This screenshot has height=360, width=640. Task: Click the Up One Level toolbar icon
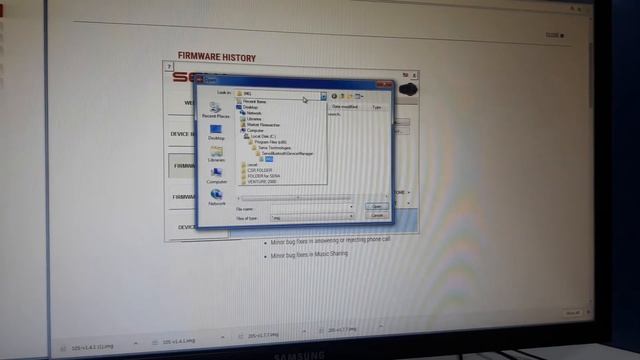pos(342,96)
